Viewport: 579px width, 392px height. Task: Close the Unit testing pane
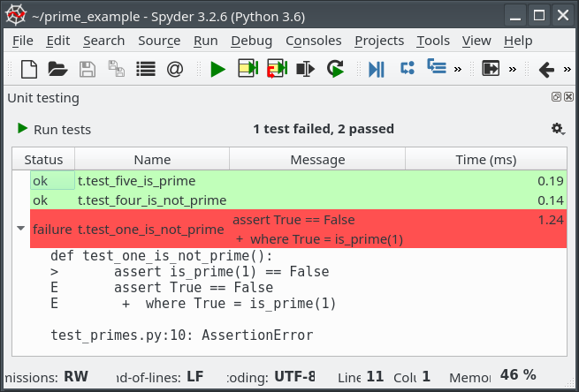tap(569, 96)
